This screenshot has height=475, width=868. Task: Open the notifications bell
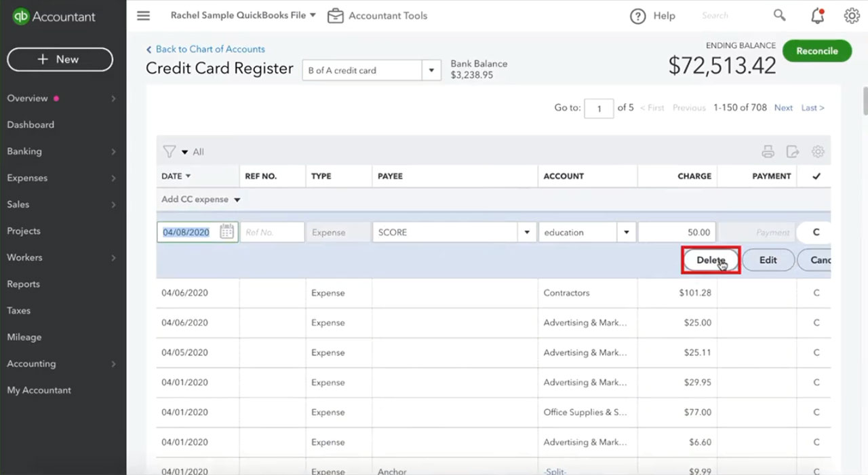pos(818,16)
